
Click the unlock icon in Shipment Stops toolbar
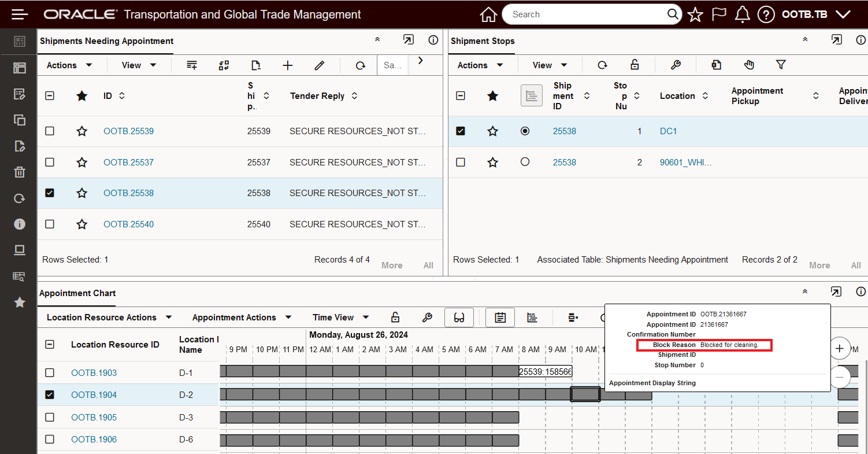[635, 65]
